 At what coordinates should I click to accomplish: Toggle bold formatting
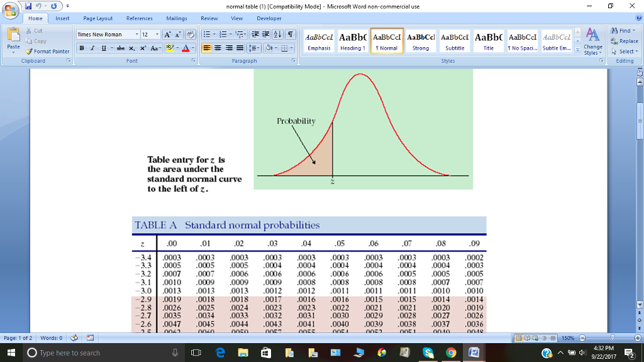[x=80, y=47]
